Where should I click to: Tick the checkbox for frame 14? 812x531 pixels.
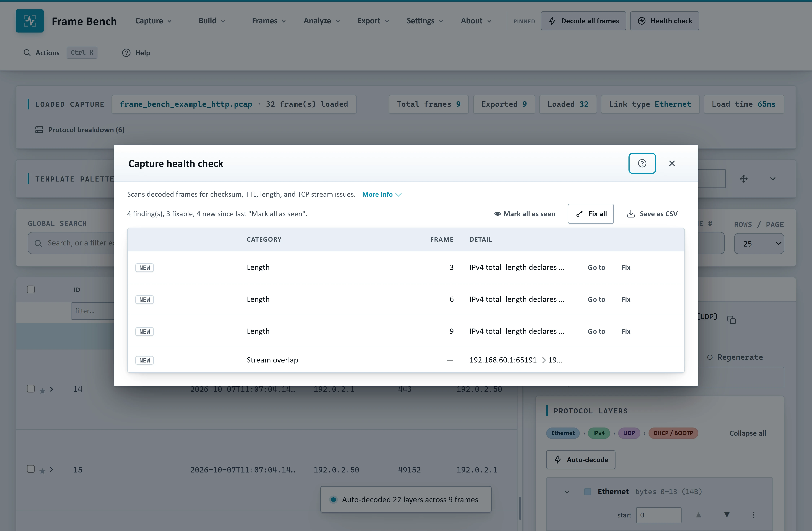31,389
